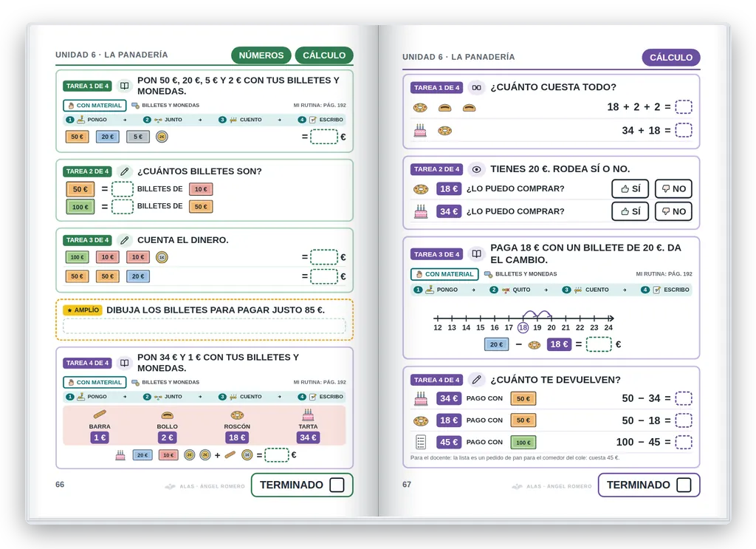Viewport: 756px width, 549px height.
Task: Click CON MATERIAL under "PON 50 €, 20 €" task
Action: (95, 105)
